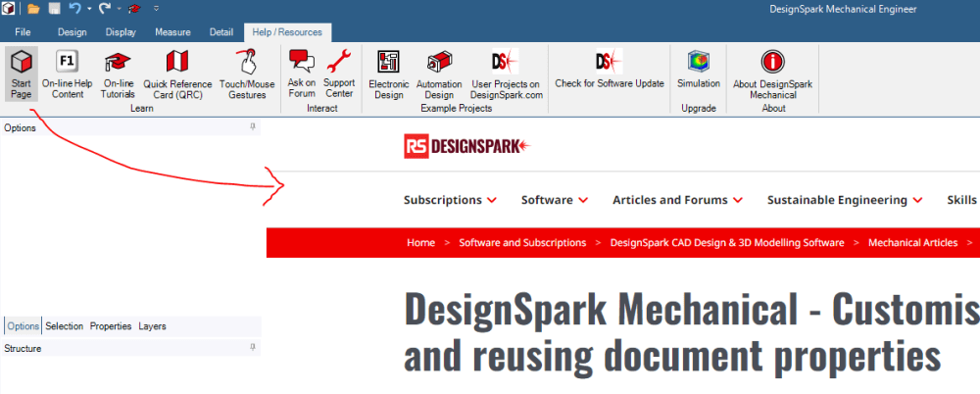
Task: Switch to the Detail ribbon tab
Action: coord(221,32)
